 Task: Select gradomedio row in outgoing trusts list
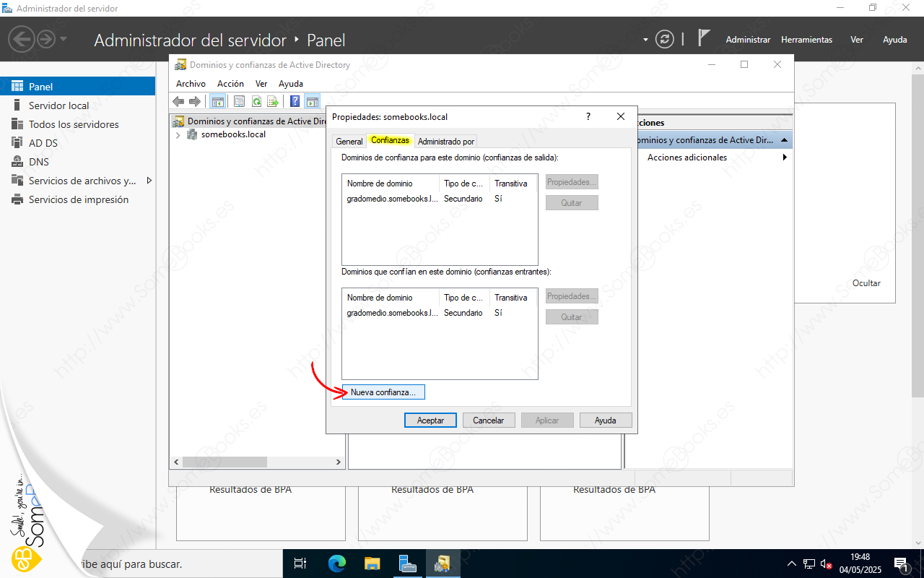[x=392, y=199]
